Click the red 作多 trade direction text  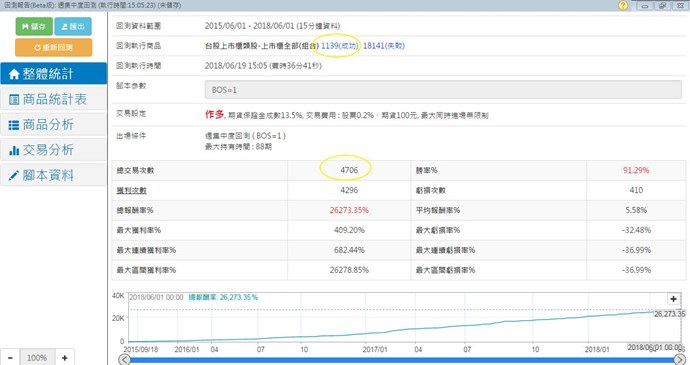click(x=214, y=114)
